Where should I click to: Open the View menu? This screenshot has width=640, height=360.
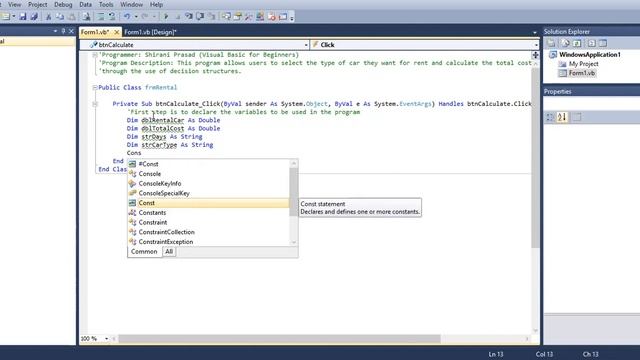point(14,4)
